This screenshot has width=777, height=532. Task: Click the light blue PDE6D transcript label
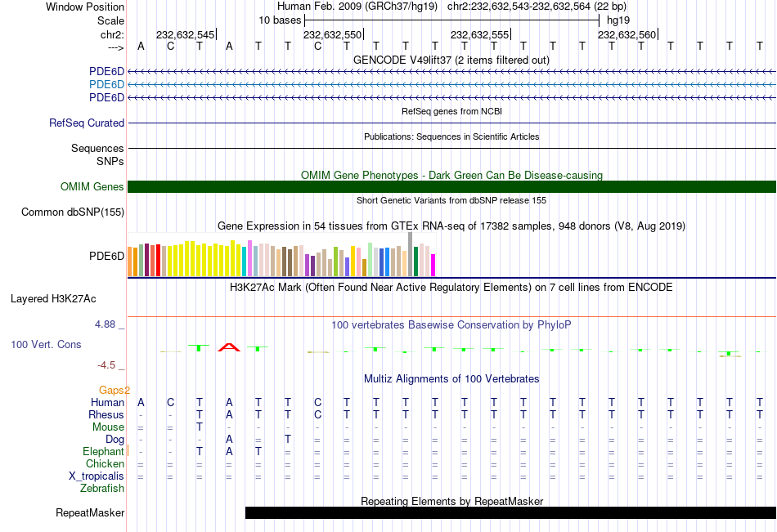106,85
